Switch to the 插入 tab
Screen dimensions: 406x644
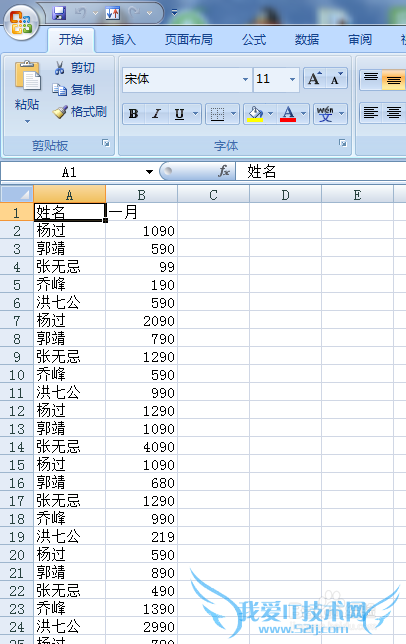[x=124, y=40]
